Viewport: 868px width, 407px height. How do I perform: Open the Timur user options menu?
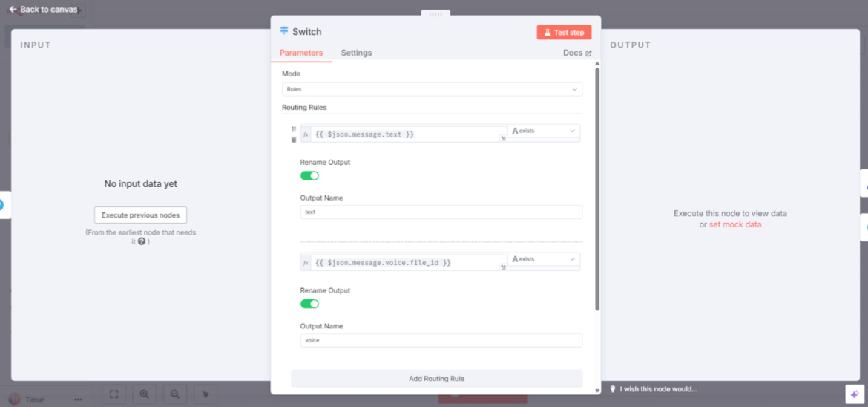[78, 400]
